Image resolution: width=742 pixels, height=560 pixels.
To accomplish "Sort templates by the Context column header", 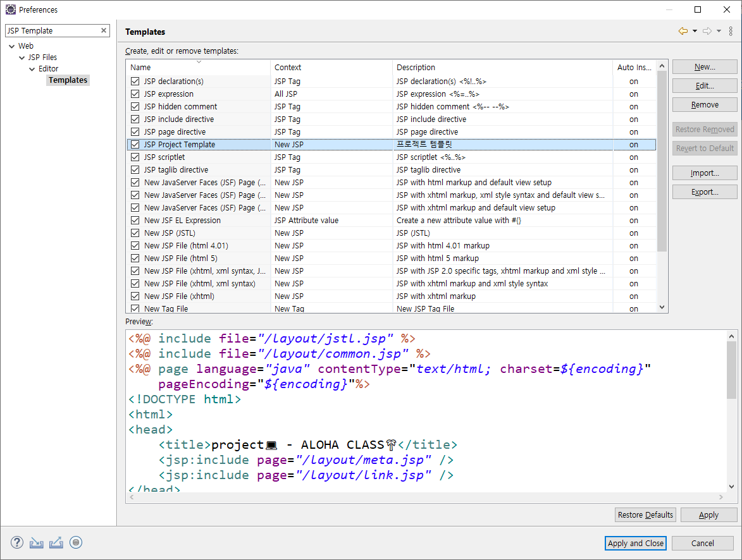I will [331, 67].
